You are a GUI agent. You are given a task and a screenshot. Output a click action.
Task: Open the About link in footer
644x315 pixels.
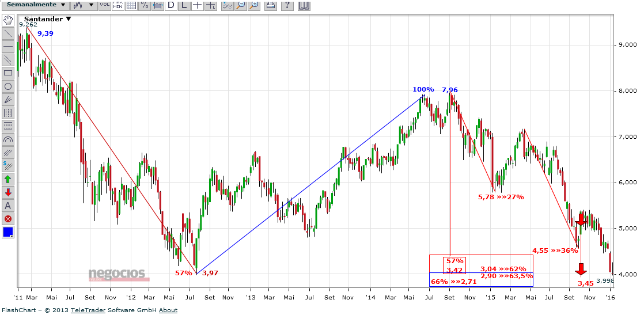[168, 310]
